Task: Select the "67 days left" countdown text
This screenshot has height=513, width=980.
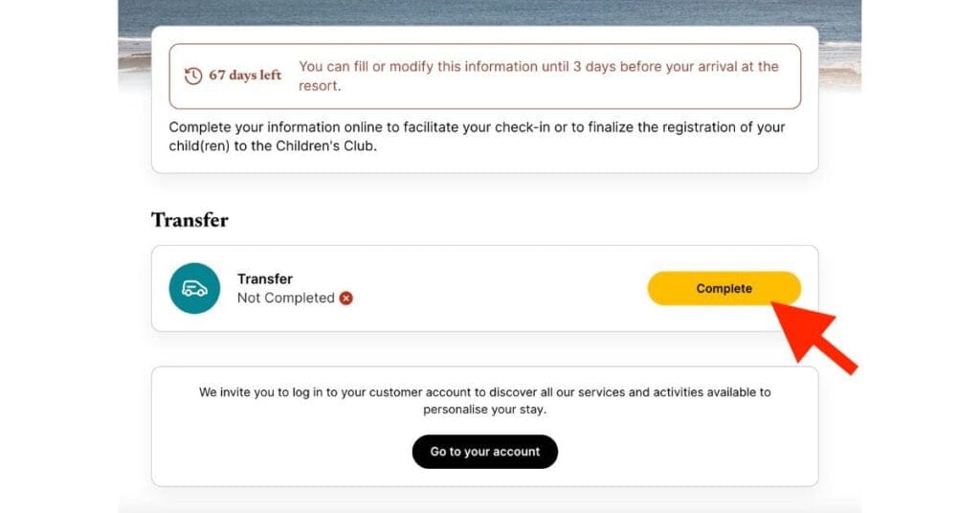Action: click(245, 75)
